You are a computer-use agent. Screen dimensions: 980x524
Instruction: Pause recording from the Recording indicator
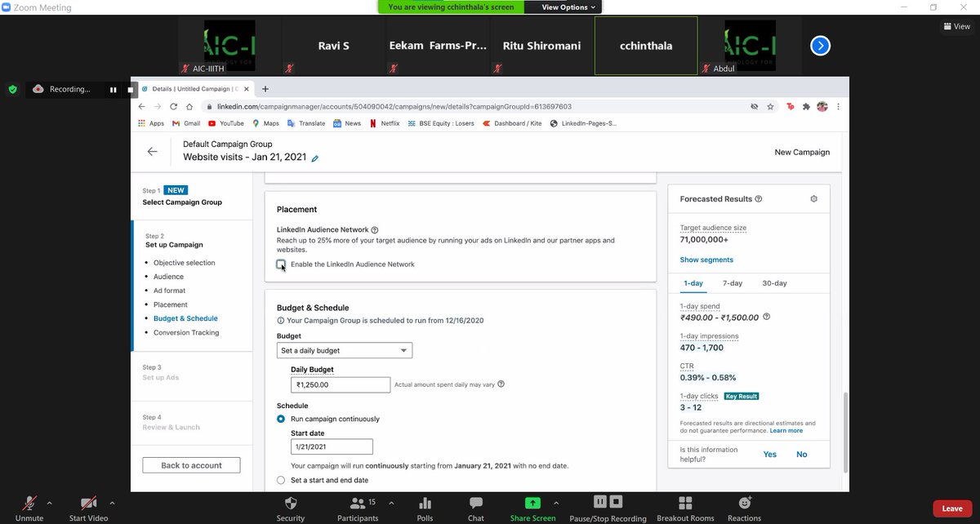pyautogui.click(x=113, y=89)
